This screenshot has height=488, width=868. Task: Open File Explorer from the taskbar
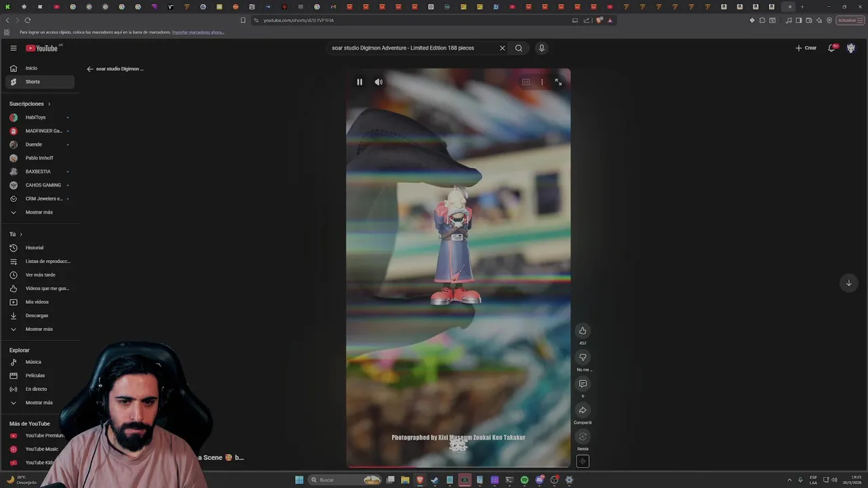405,480
